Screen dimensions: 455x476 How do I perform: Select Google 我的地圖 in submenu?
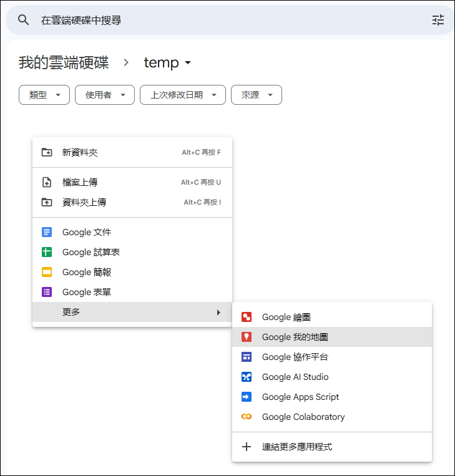pos(332,337)
